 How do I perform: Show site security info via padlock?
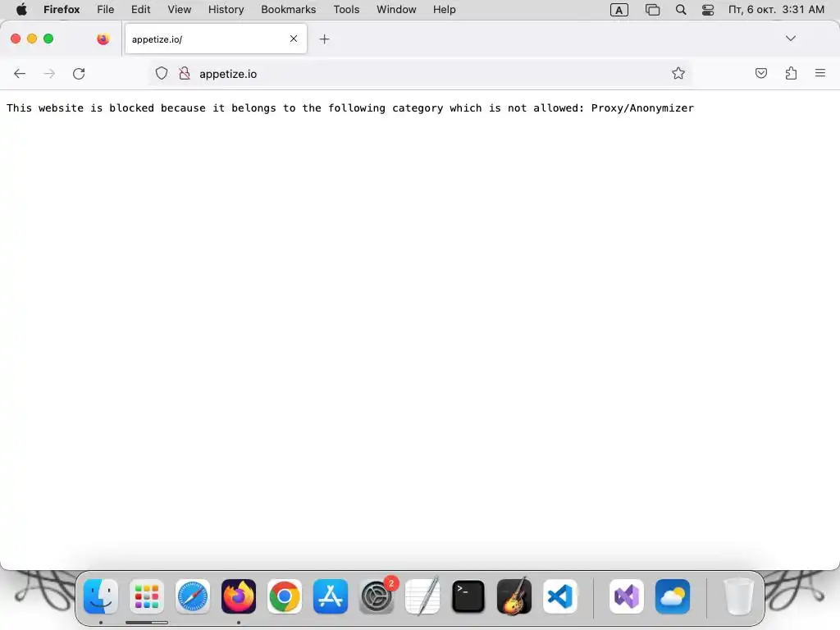[x=185, y=73]
